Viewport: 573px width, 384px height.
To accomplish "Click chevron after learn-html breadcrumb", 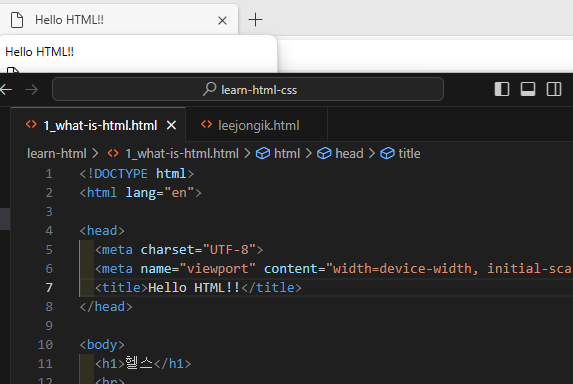I will pos(95,153).
